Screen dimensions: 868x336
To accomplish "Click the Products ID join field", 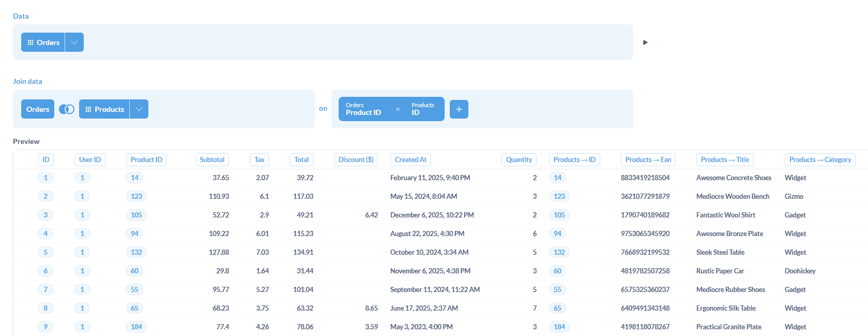I will [x=422, y=109].
